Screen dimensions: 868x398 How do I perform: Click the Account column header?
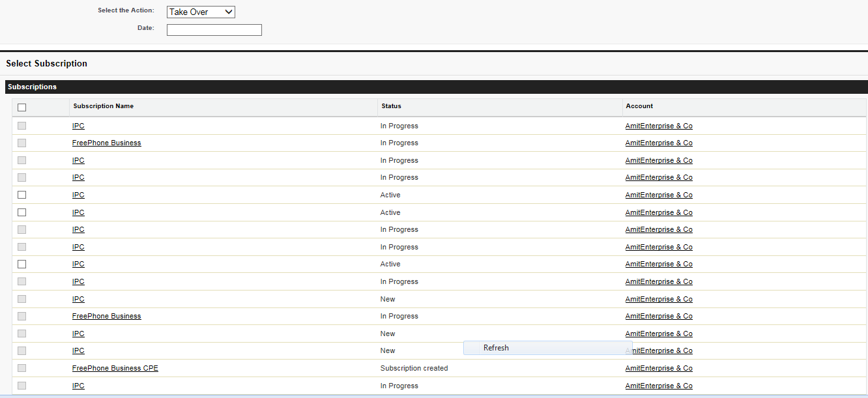pos(639,106)
